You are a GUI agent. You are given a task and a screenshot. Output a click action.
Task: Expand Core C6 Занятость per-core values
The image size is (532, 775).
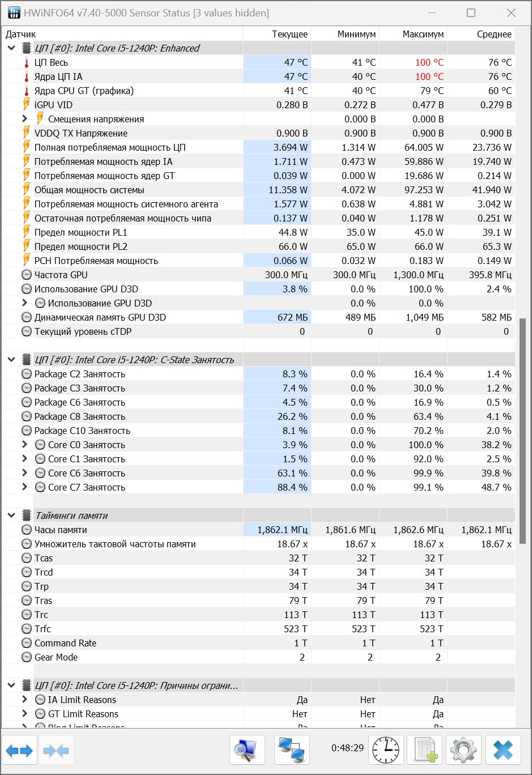click(x=24, y=473)
